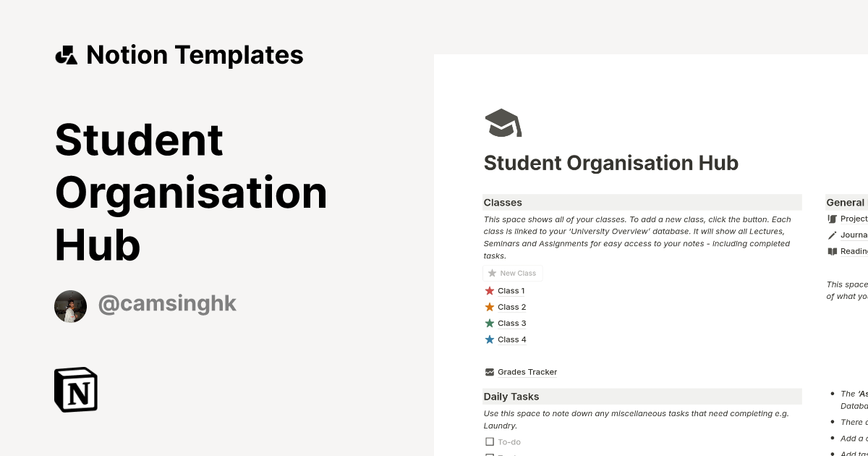Viewport: 868px width, 456px height.
Task: Click the chart icon beside Grades Tracker
Action: [x=489, y=371]
